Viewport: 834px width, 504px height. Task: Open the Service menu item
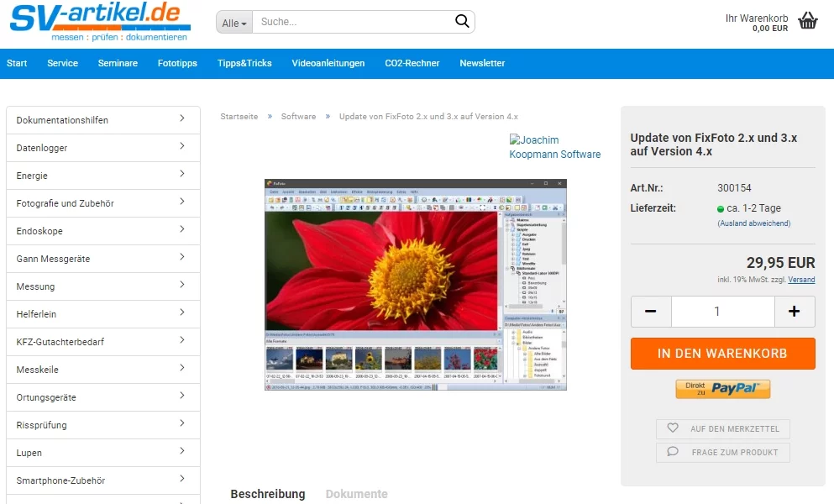[x=62, y=63]
